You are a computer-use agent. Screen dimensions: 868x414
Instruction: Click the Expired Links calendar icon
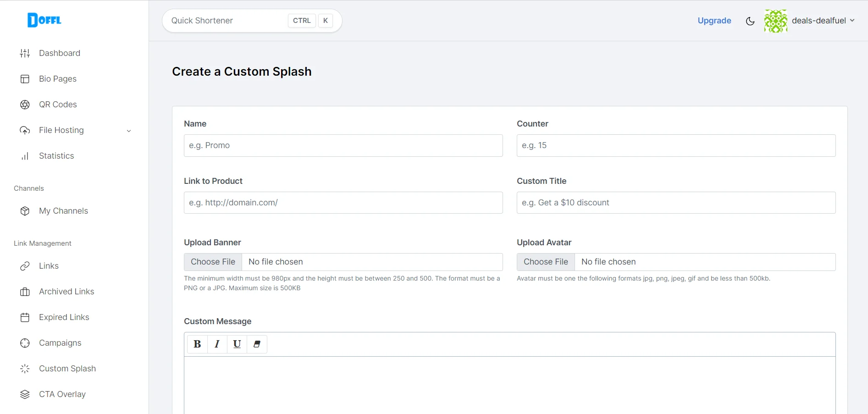25,317
